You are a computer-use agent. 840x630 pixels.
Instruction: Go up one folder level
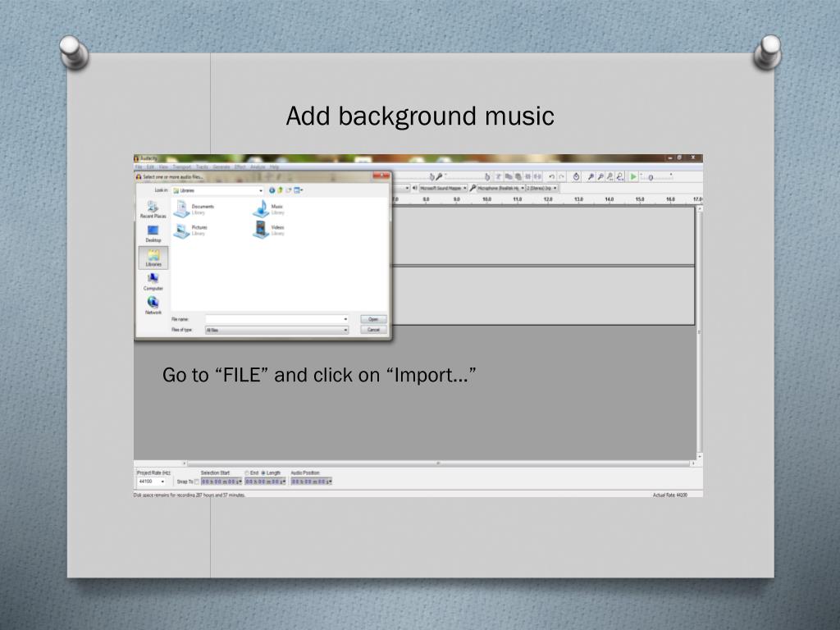click(280, 190)
